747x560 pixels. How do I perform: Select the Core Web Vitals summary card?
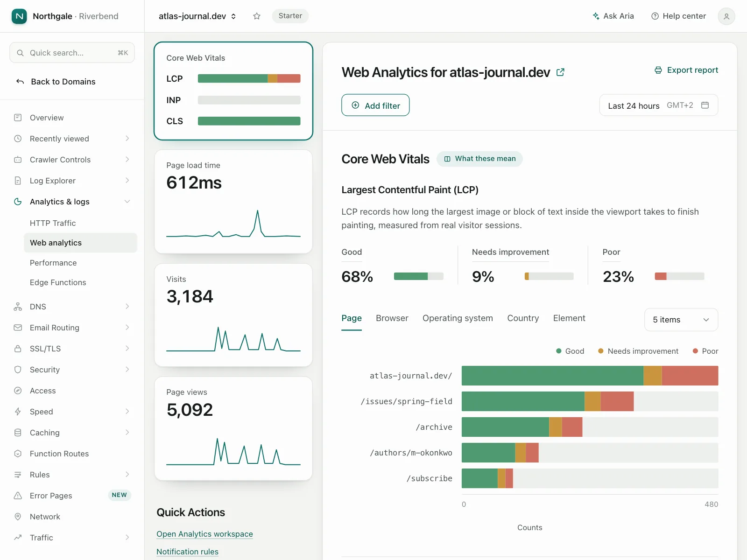pyautogui.click(x=233, y=91)
